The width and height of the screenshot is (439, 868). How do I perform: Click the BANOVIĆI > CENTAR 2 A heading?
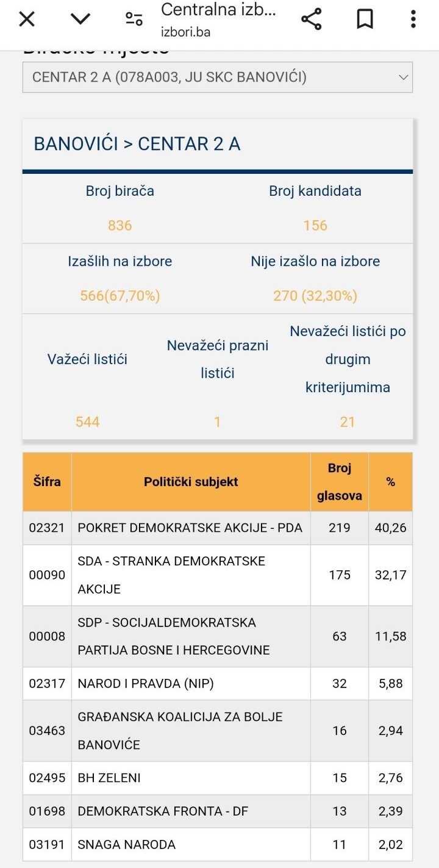[137, 144]
